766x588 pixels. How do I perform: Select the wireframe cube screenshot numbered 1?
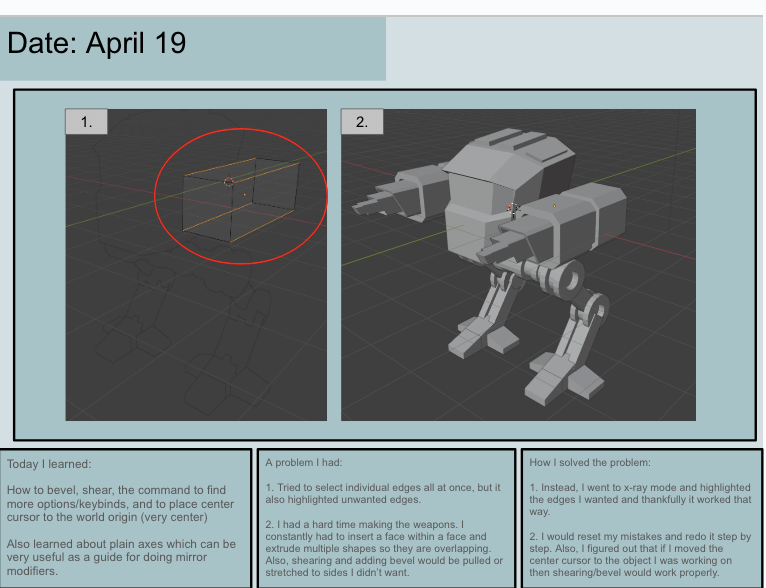click(196, 265)
